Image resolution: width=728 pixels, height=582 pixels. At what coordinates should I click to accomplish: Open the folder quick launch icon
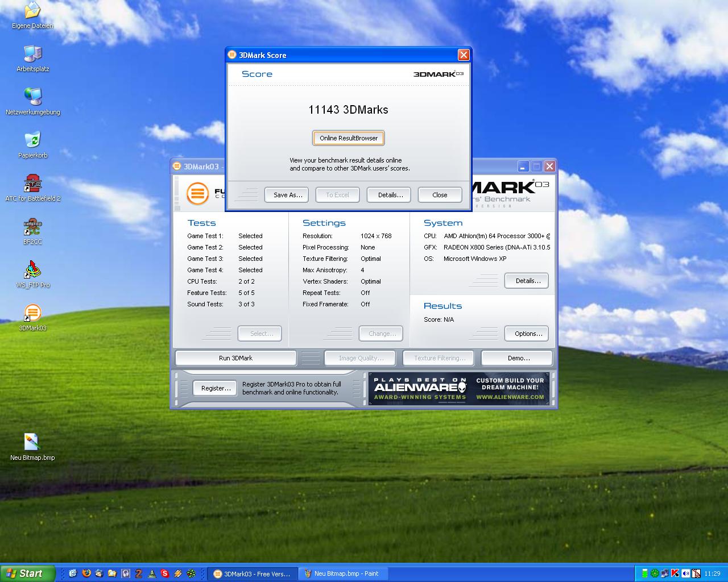[113, 573]
